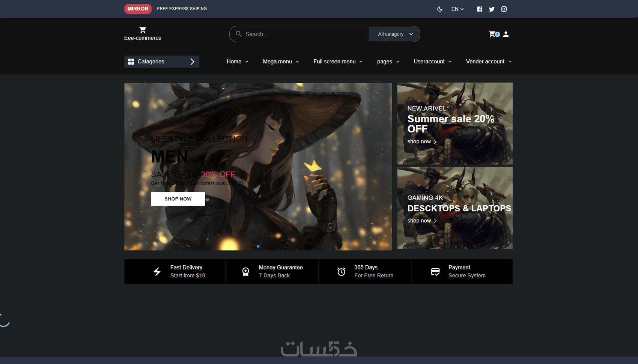Click the MIRROR badge

[138, 9]
